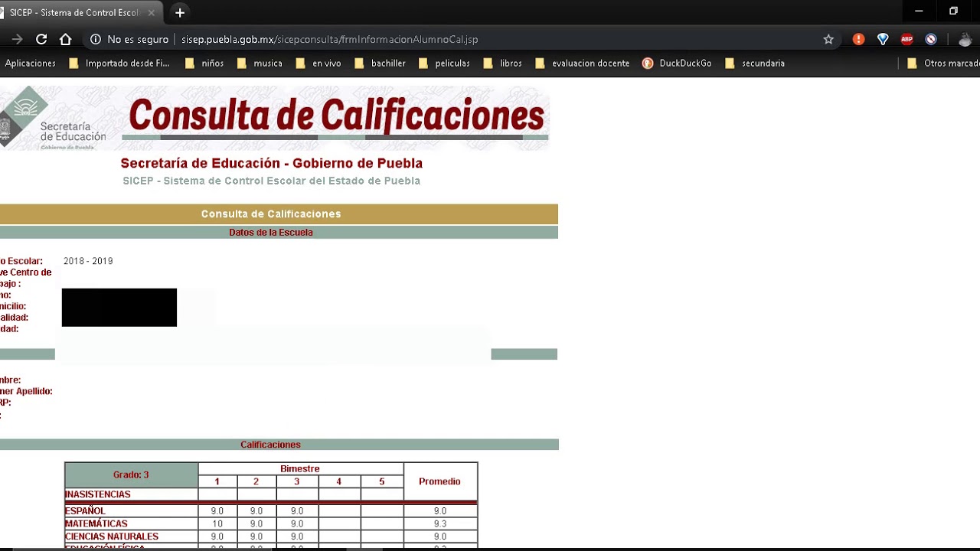Image resolution: width=980 pixels, height=551 pixels.
Task: Open the Adblock Plus extension
Action: [x=907, y=39]
